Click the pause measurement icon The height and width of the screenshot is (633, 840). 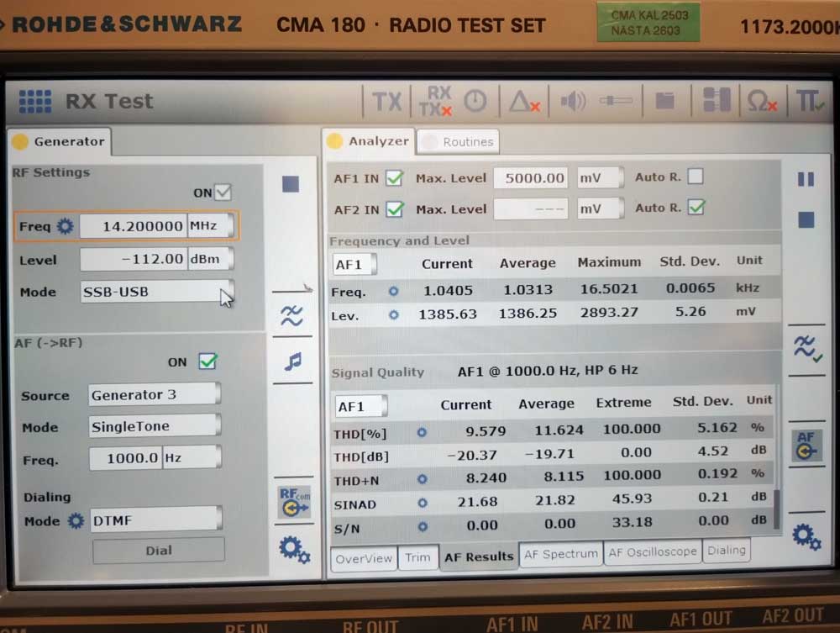point(805,179)
